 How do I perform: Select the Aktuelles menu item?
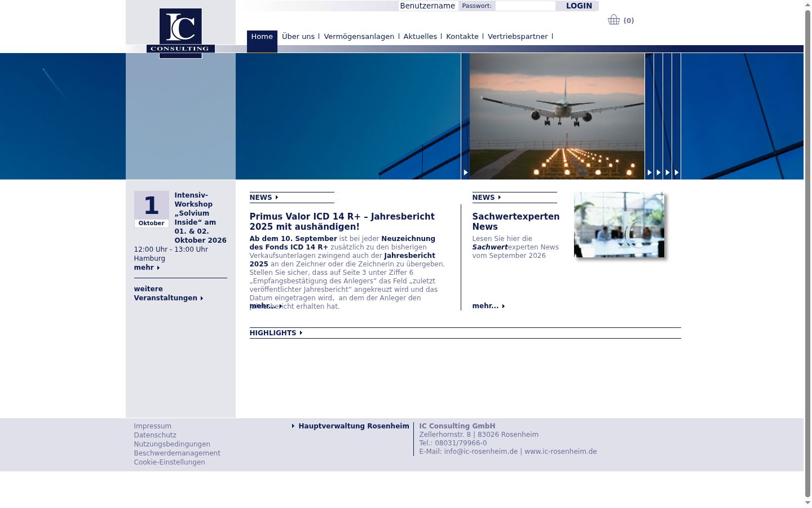[420, 37]
